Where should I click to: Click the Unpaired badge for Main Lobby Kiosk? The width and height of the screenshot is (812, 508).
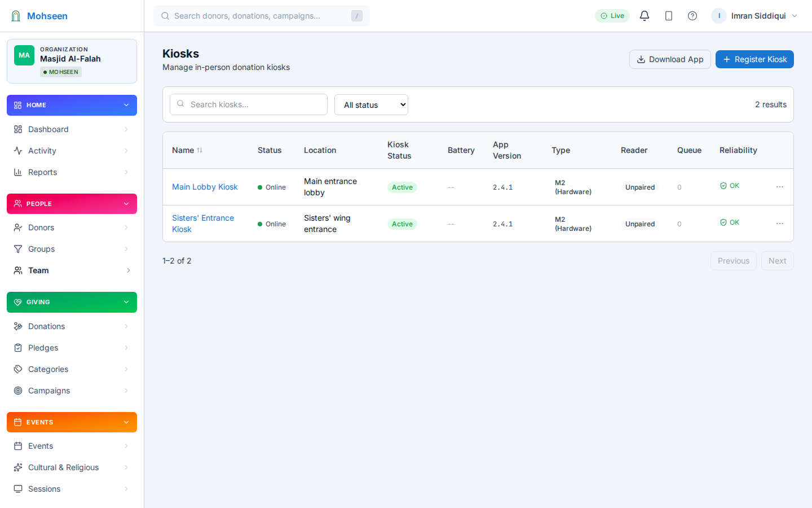pyautogui.click(x=640, y=187)
